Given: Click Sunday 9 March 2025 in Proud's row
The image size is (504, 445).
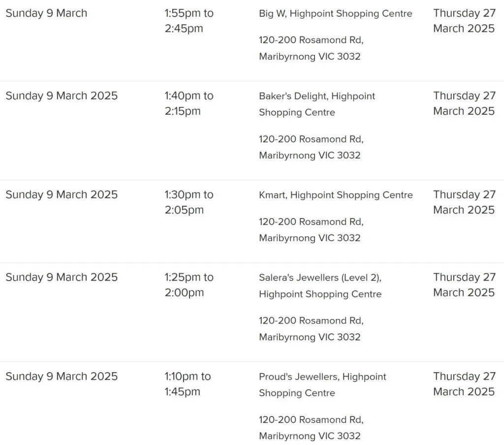Looking at the screenshot, I should click(62, 376).
